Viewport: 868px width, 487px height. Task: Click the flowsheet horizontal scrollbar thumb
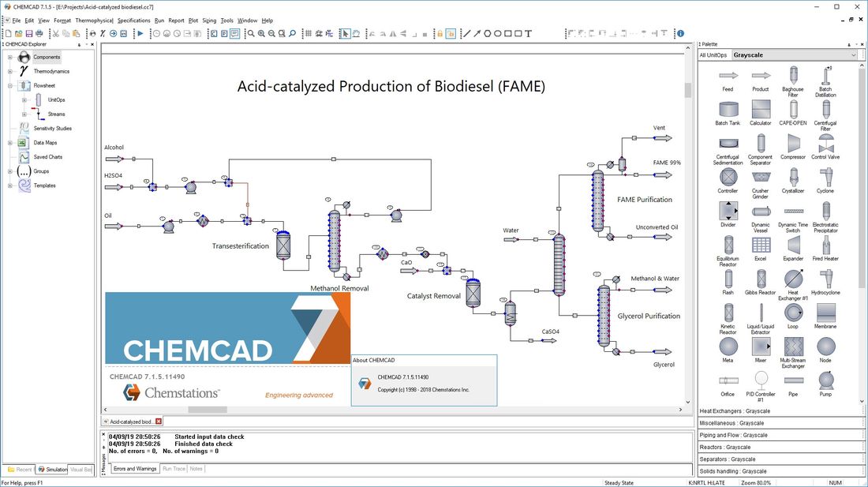[208, 410]
